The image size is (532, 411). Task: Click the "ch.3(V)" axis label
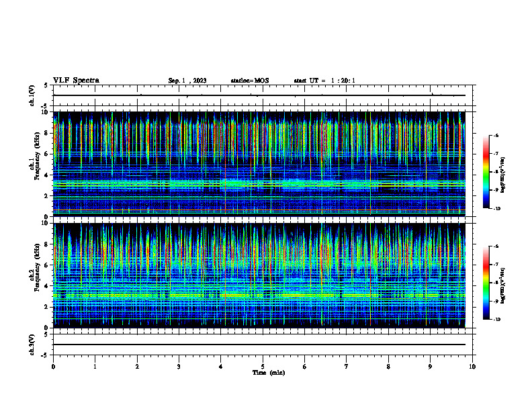click(32, 345)
